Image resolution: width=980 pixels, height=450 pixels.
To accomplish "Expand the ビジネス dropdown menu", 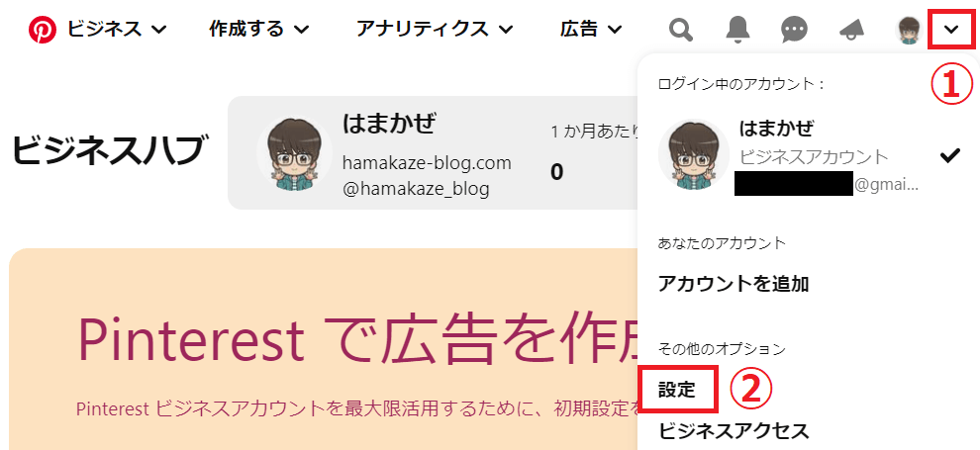I will pyautogui.click(x=116, y=29).
